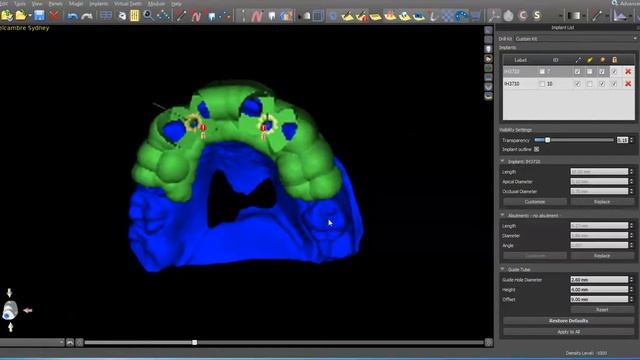Open the gradient colormap dropdown arrow
The image size is (640, 360).
(x=583, y=16)
